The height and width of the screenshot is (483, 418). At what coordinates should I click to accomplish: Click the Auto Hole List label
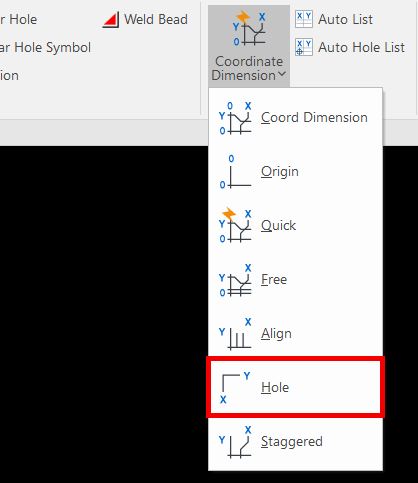[361, 47]
